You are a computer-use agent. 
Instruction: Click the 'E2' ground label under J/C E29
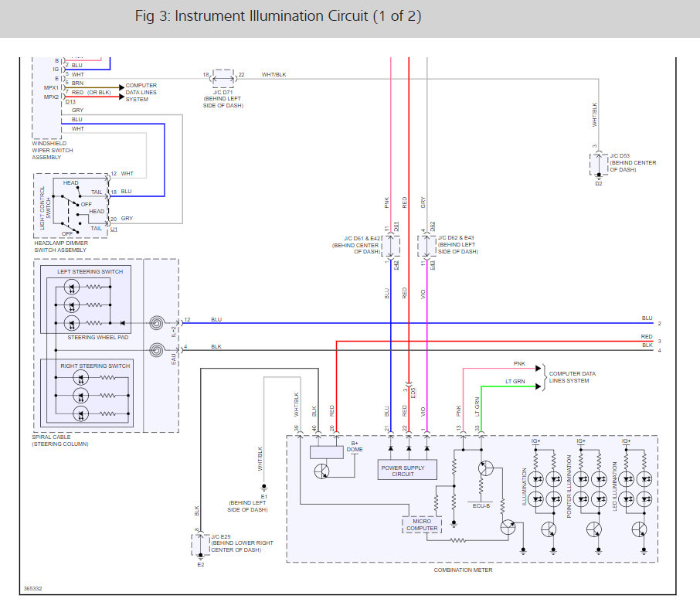[x=200, y=564]
